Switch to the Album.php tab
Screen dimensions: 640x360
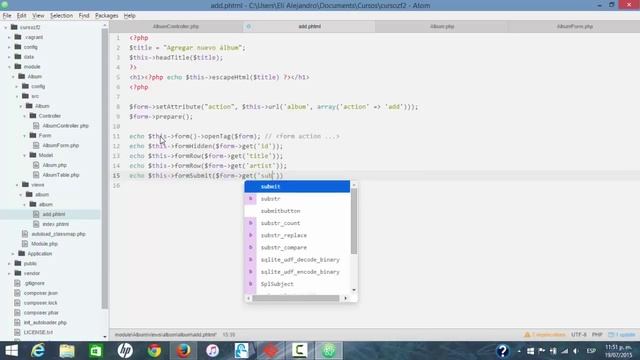click(442, 27)
